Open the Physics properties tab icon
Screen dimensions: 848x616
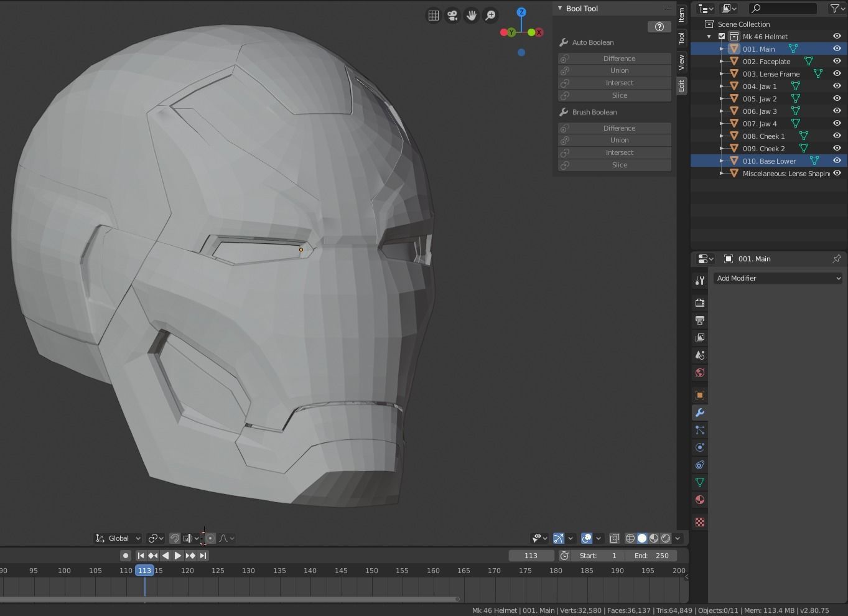click(x=700, y=447)
